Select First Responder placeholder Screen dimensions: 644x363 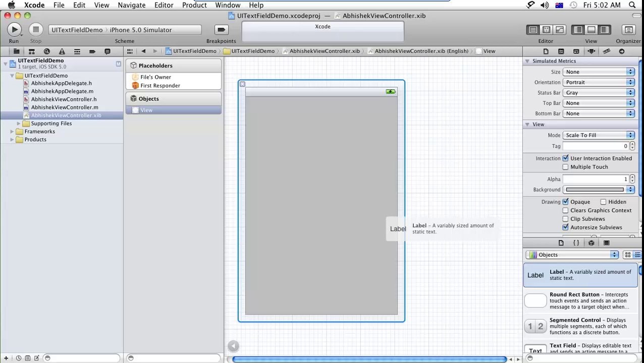pyautogui.click(x=160, y=86)
